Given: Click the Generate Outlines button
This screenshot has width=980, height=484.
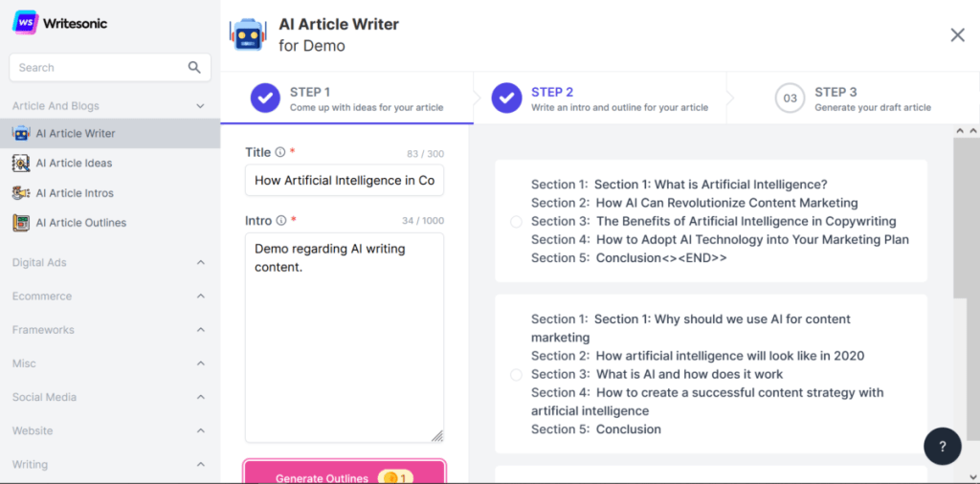Looking at the screenshot, I should click(345, 473).
